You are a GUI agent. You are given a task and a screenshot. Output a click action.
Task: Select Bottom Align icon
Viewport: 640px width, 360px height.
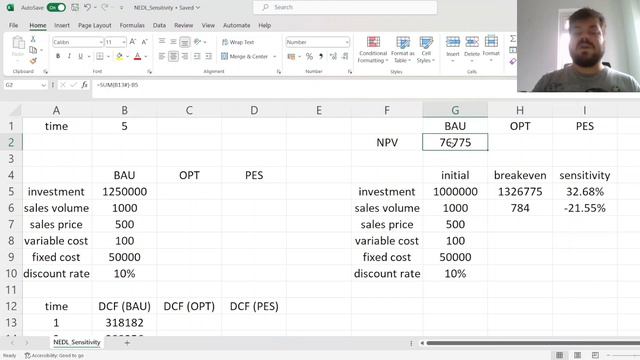(x=185, y=42)
